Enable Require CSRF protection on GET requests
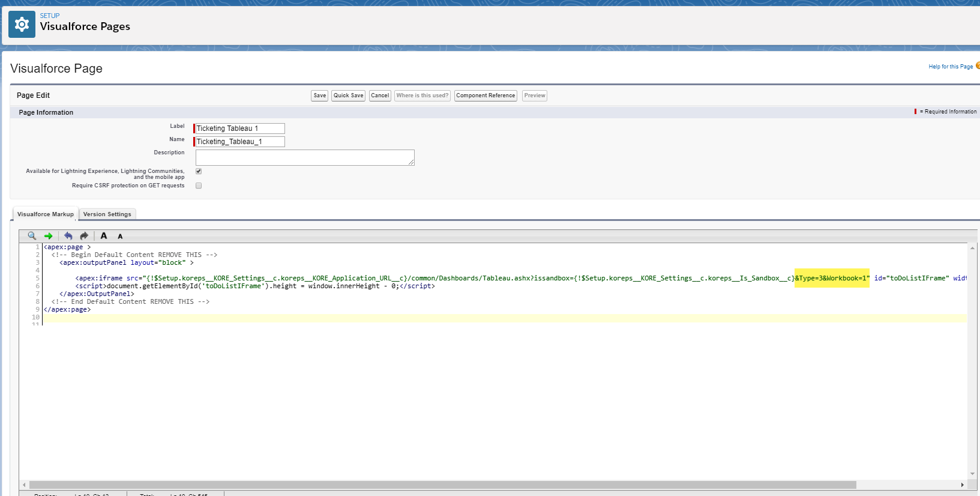The width and height of the screenshot is (980, 496). [199, 186]
